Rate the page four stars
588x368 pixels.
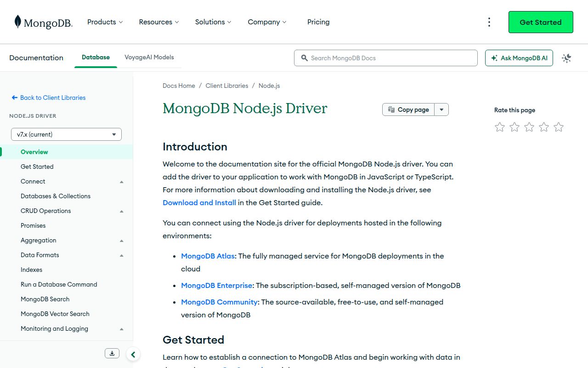(544, 127)
